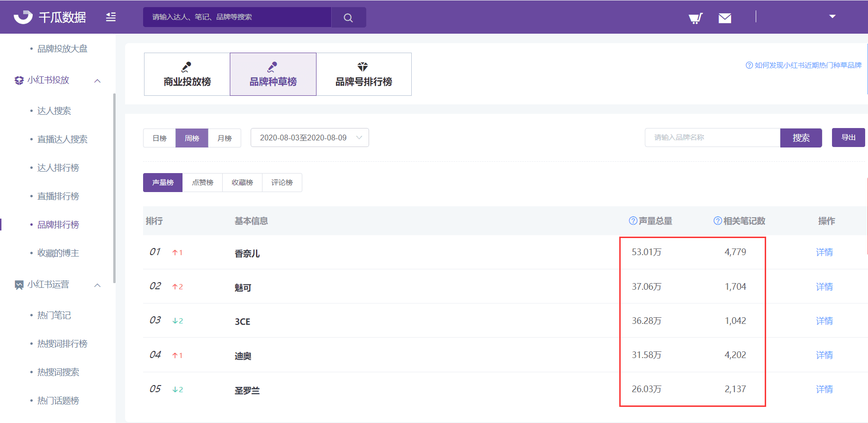Open 达人搜索 in sidebar

[54, 110]
